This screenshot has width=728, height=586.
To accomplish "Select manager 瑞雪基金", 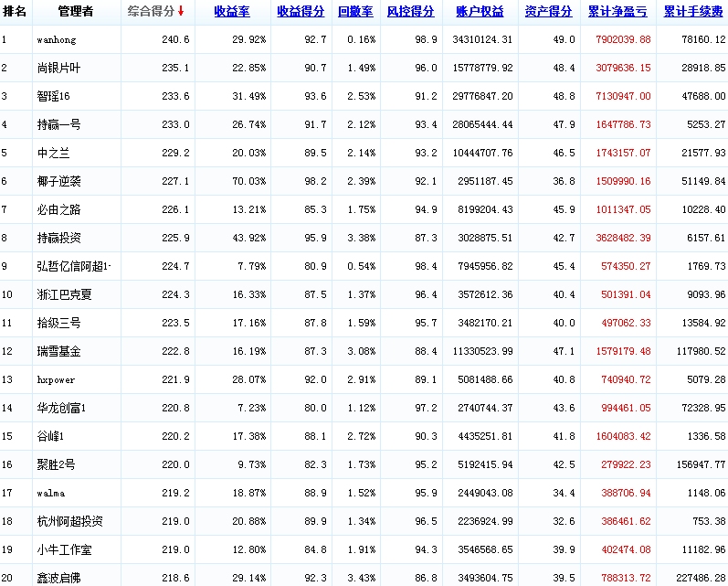I will pos(58,351).
